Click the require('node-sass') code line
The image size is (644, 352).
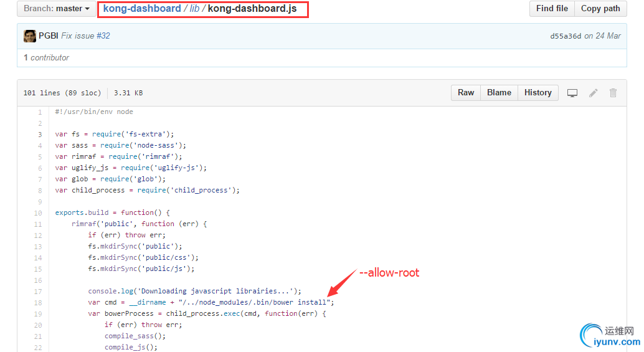[121, 145]
